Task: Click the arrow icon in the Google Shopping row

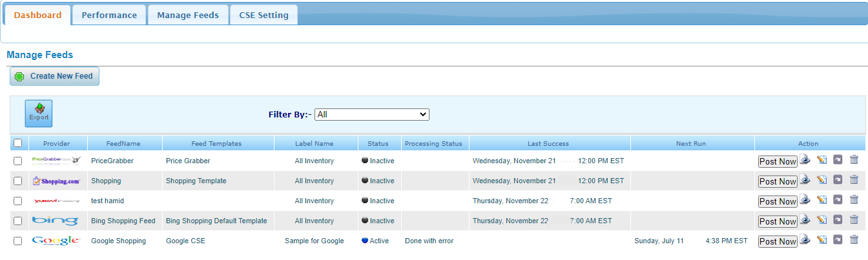Action: pyautogui.click(x=838, y=240)
